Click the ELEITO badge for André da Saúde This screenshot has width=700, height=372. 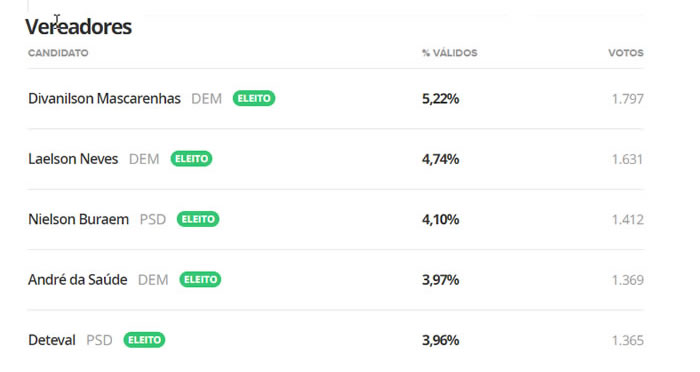(200, 280)
